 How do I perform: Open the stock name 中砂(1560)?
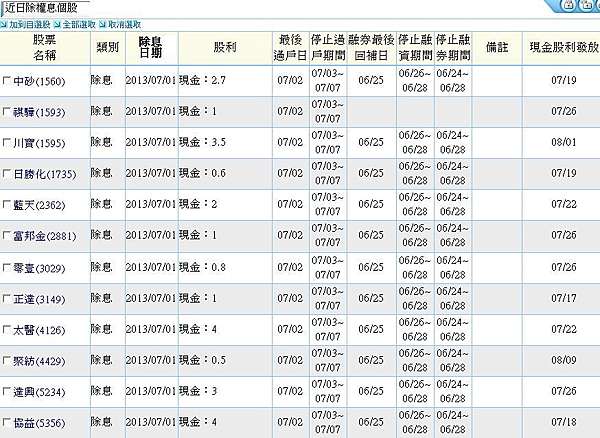click(x=39, y=81)
